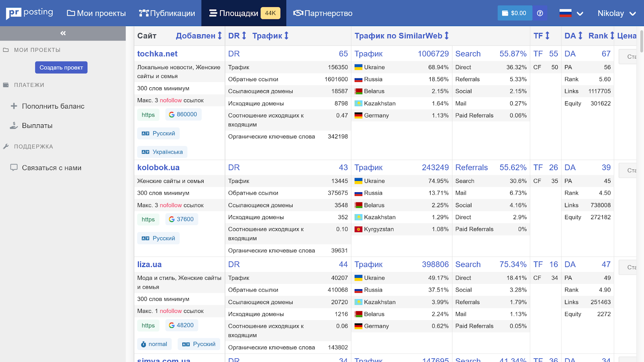The image size is (644, 362).
Task: Click tochka.net DR value 65
Action: [343, 54]
